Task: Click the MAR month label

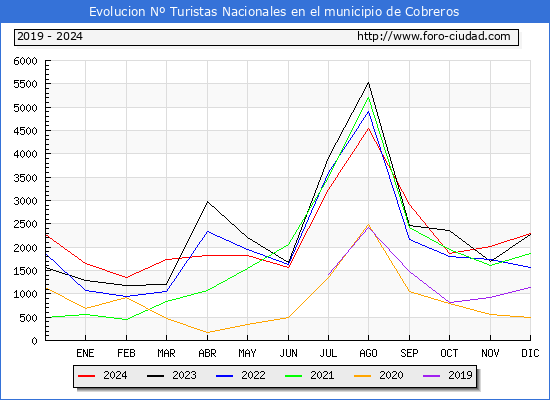Action: pyautogui.click(x=166, y=353)
